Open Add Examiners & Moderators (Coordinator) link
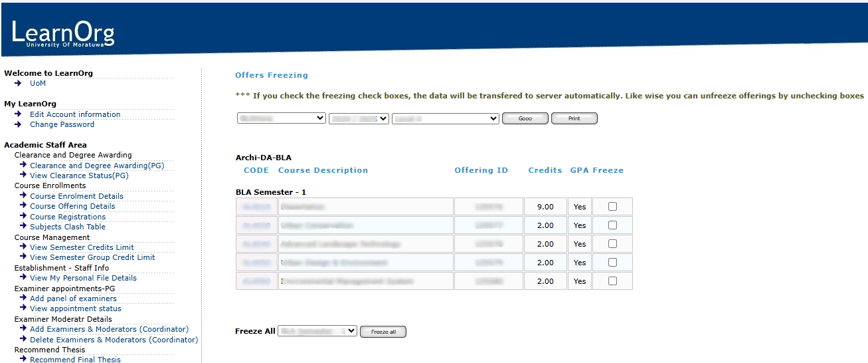The height and width of the screenshot is (363, 868). (109, 329)
